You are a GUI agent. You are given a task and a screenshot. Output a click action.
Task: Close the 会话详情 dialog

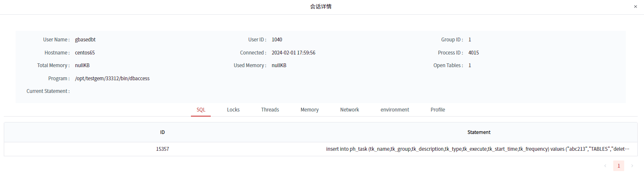(x=635, y=7)
